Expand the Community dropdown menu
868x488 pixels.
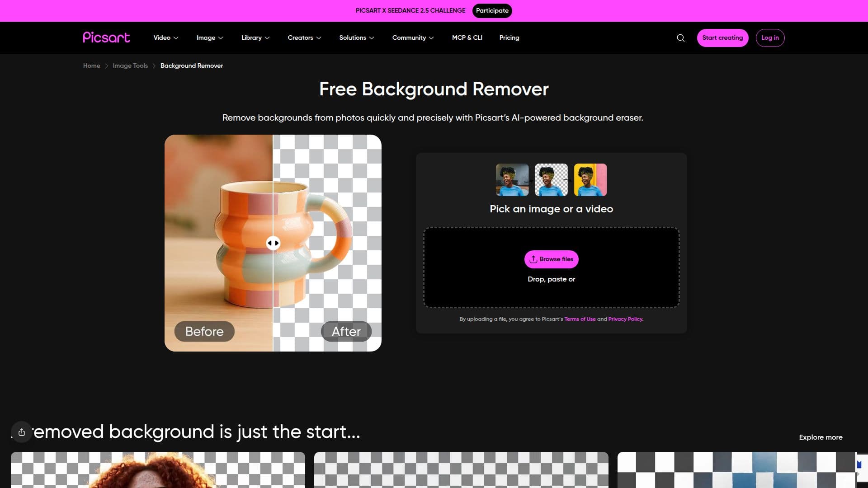pos(413,38)
